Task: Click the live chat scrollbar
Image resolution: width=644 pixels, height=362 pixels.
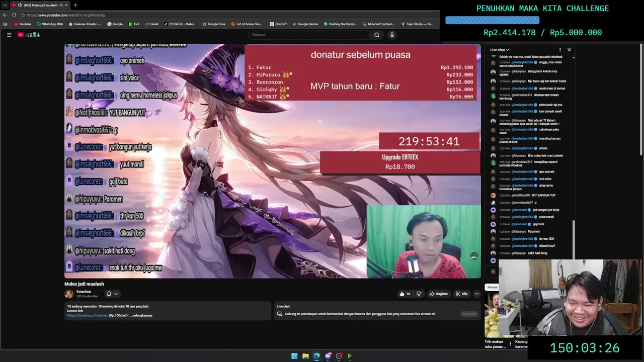Action: pyautogui.click(x=574, y=239)
